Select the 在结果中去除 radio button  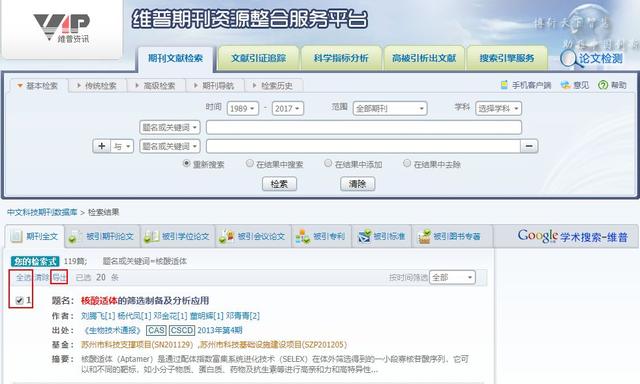click(x=407, y=163)
